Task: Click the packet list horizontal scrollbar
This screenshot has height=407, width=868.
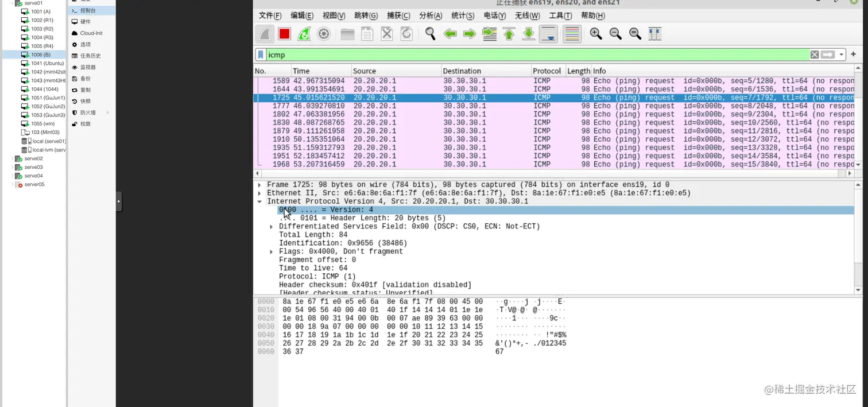Action: click(x=554, y=173)
